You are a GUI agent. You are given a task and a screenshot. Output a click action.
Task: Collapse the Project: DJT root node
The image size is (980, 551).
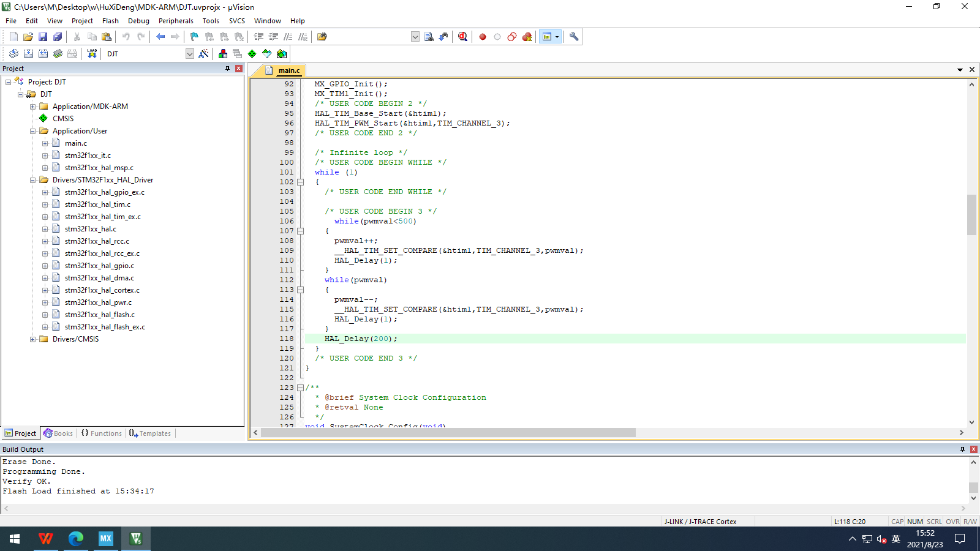click(x=8, y=82)
